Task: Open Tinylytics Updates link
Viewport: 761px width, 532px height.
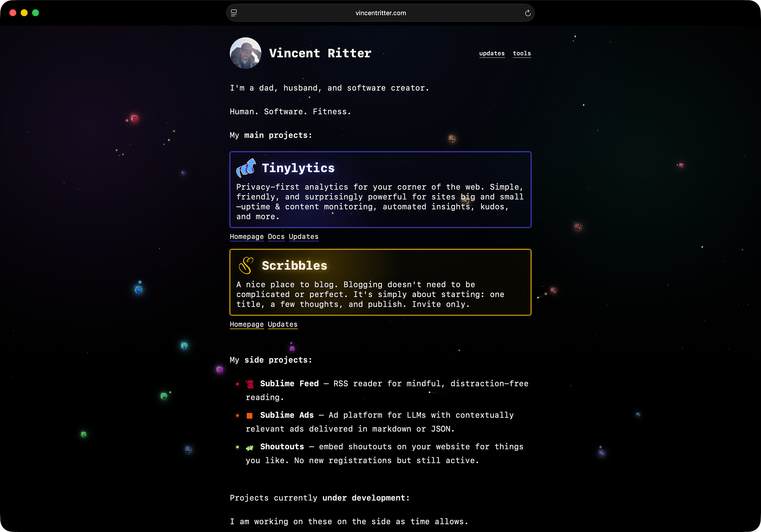Action: click(x=303, y=236)
